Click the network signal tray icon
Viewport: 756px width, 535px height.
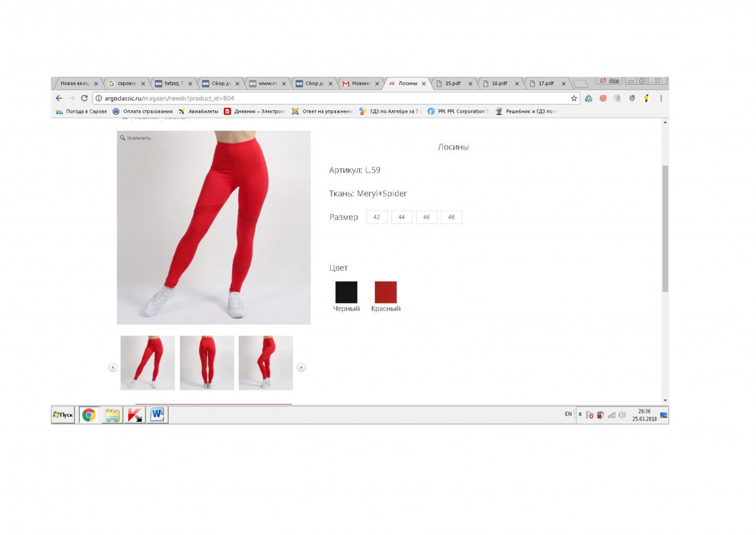pos(611,415)
